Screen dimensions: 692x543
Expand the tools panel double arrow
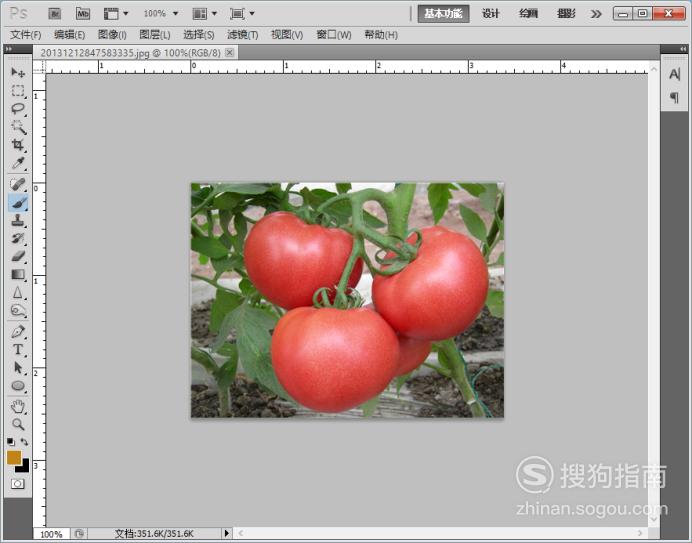click(x=9, y=49)
